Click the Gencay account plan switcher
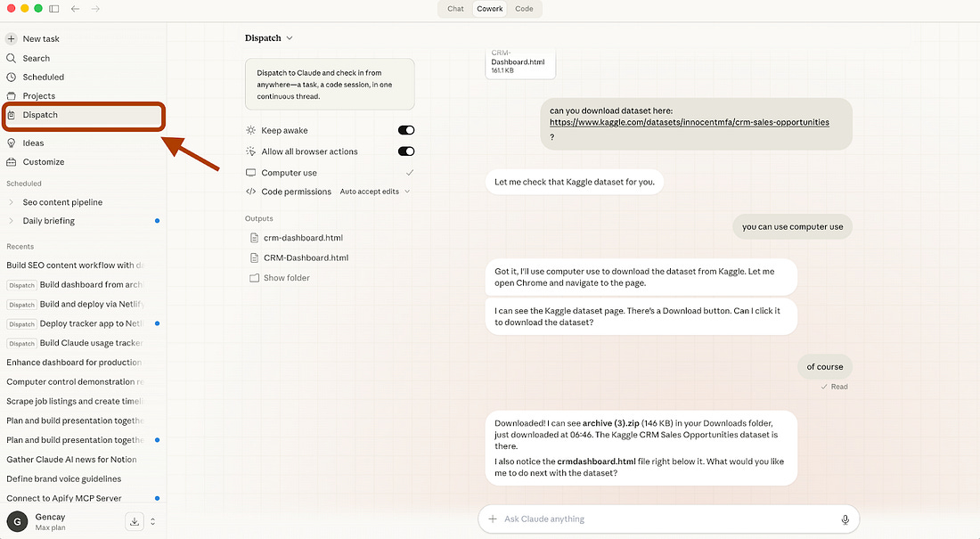 coord(151,520)
